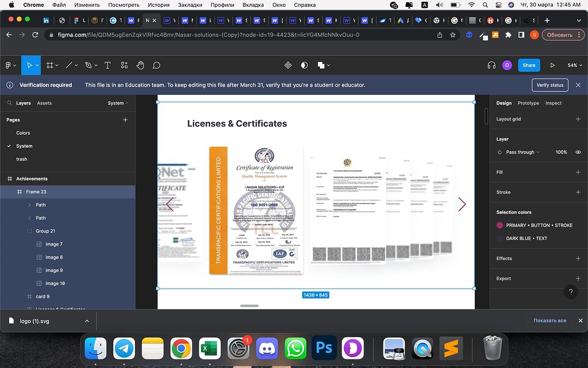588x368 pixels.
Task: Switch to the Assets tab
Action: [44, 103]
